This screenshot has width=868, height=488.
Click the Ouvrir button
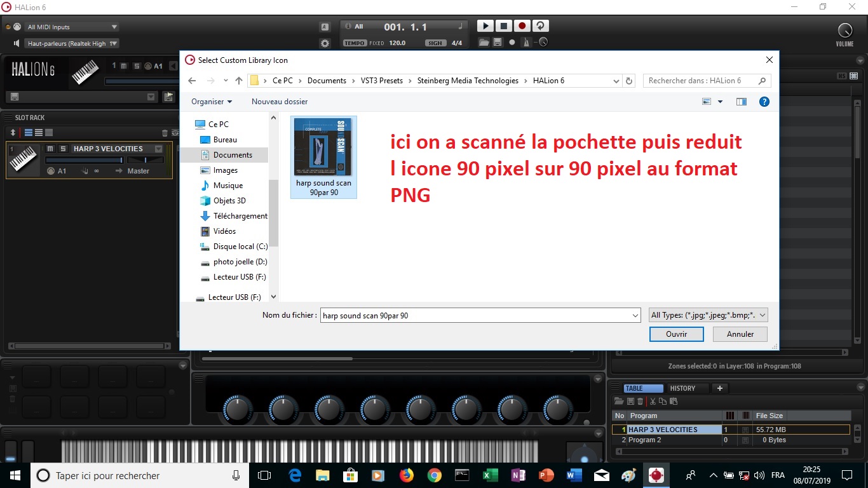pos(676,334)
